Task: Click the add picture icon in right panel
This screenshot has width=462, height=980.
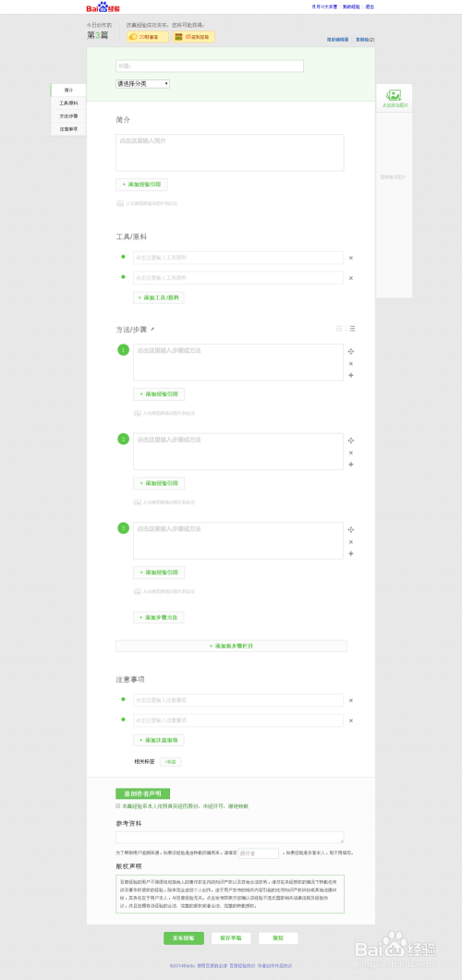Action: point(394,95)
